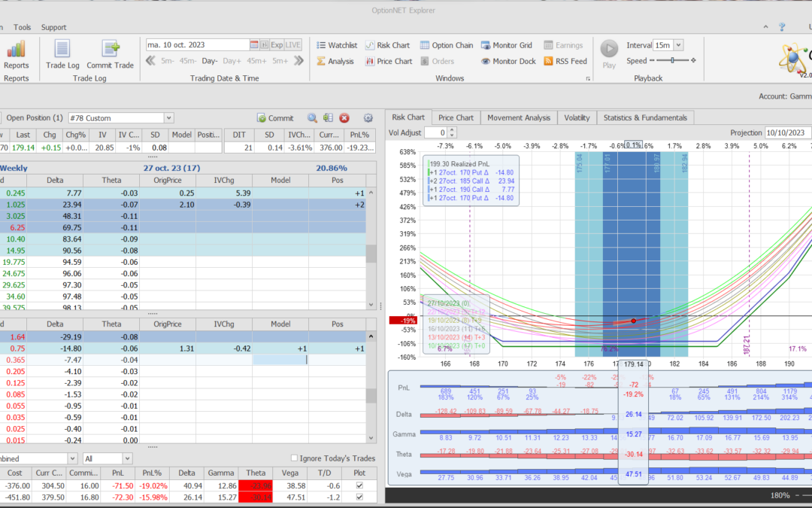Image resolution: width=812 pixels, height=508 pixels.
Task: Expand the All filter dropdown
Action: click(x=127, y=458)
